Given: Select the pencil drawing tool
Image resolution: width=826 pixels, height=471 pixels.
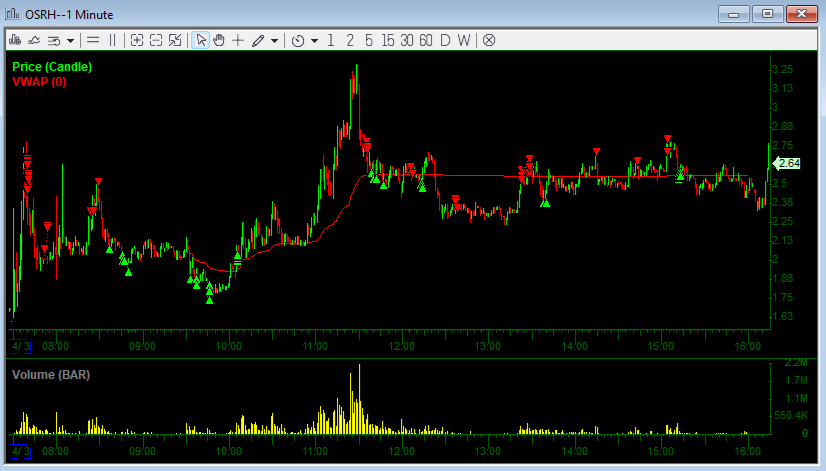Looking at the screenshot, I should click(x=258, y=41).
